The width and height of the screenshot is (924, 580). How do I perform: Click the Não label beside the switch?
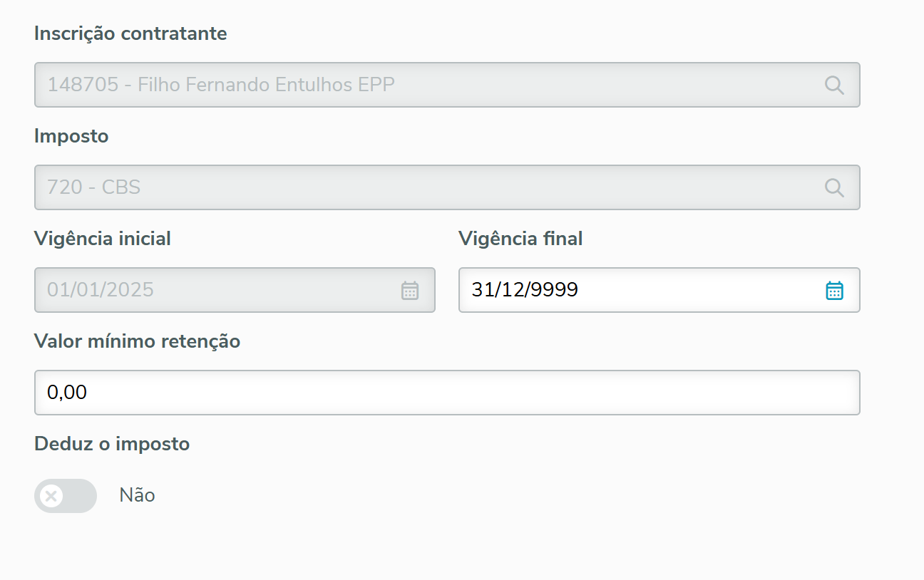point(137,495)
